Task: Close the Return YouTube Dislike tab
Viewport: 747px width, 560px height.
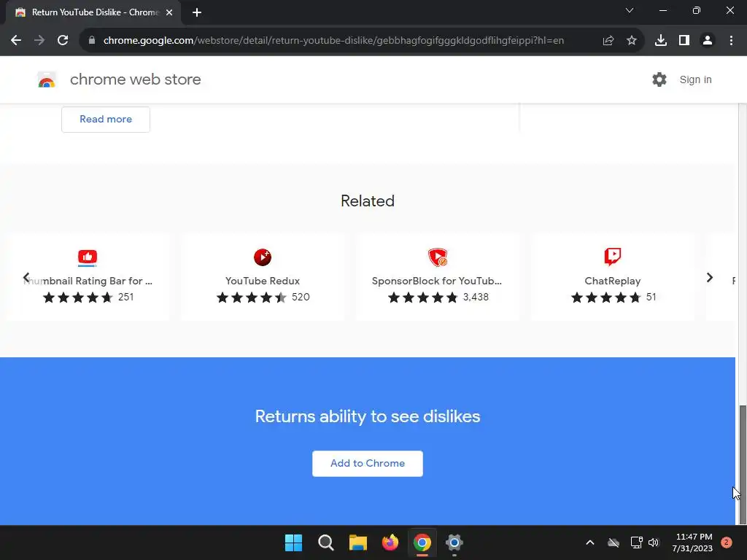Action: (x=169, y=13)
